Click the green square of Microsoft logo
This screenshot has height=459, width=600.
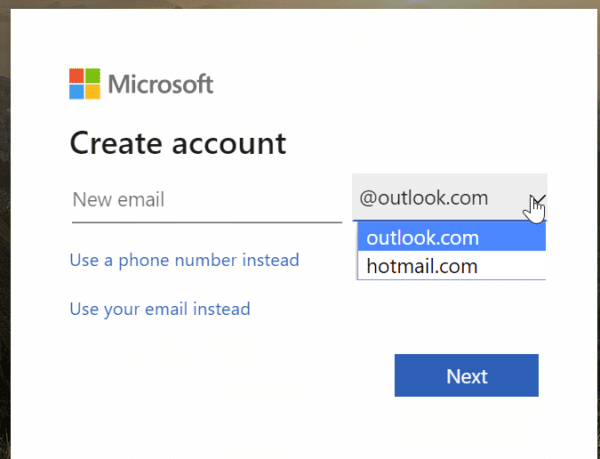(91, 76)
